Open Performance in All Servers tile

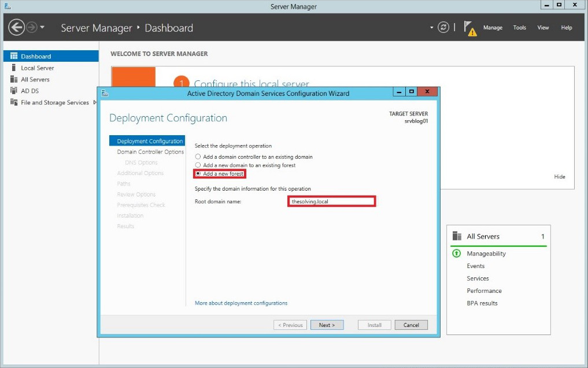click(484, 291)
